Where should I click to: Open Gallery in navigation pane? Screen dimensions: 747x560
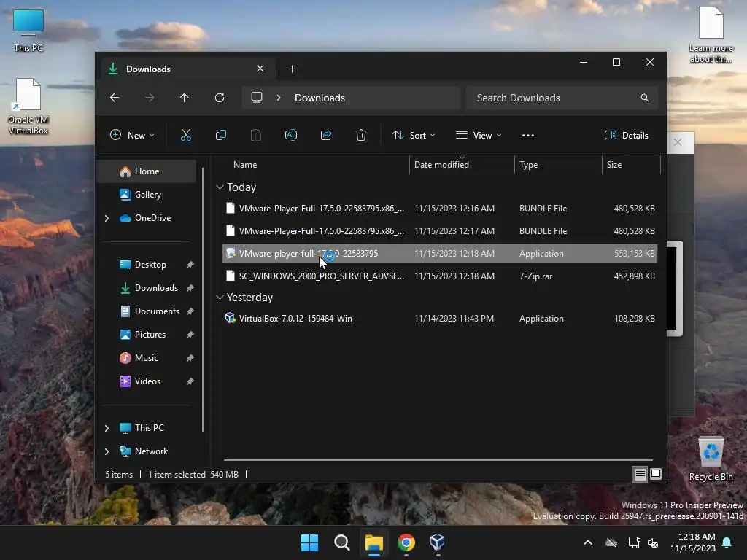(x=147, y=194)
